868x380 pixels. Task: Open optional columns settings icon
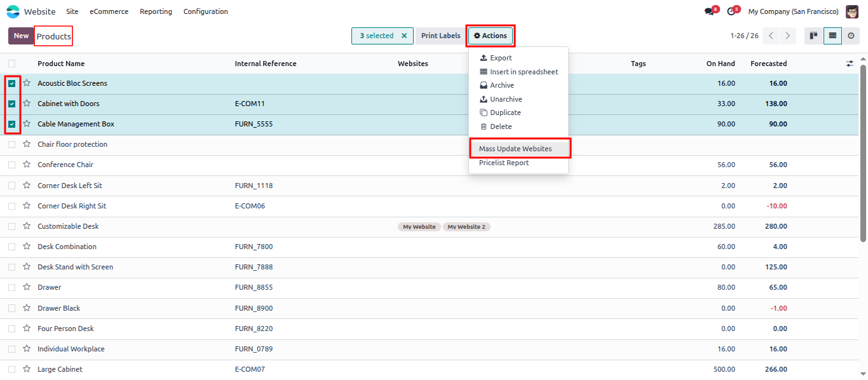pyautogui.click(x=850, y=64)
